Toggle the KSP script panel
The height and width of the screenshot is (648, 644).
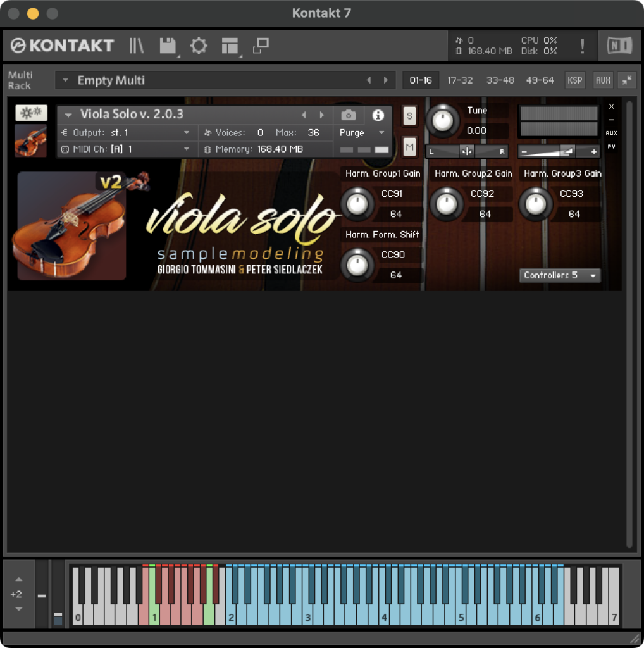click(x=574, y=80)
